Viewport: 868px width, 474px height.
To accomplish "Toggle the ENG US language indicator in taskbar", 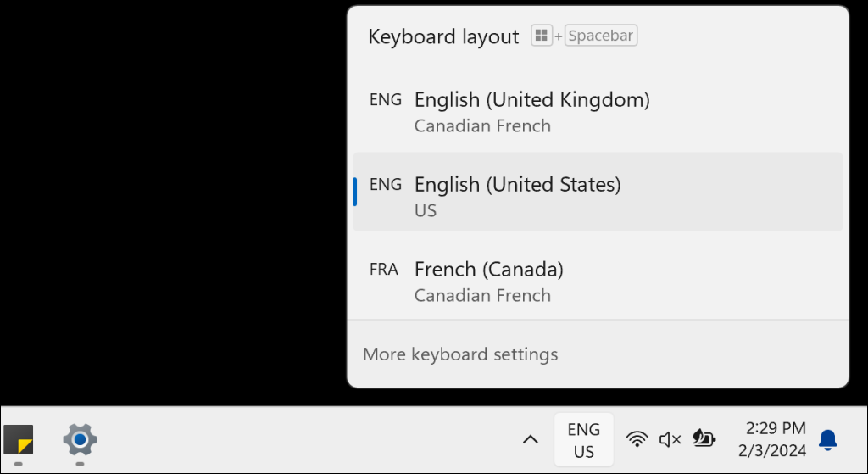I will [583, 440].
